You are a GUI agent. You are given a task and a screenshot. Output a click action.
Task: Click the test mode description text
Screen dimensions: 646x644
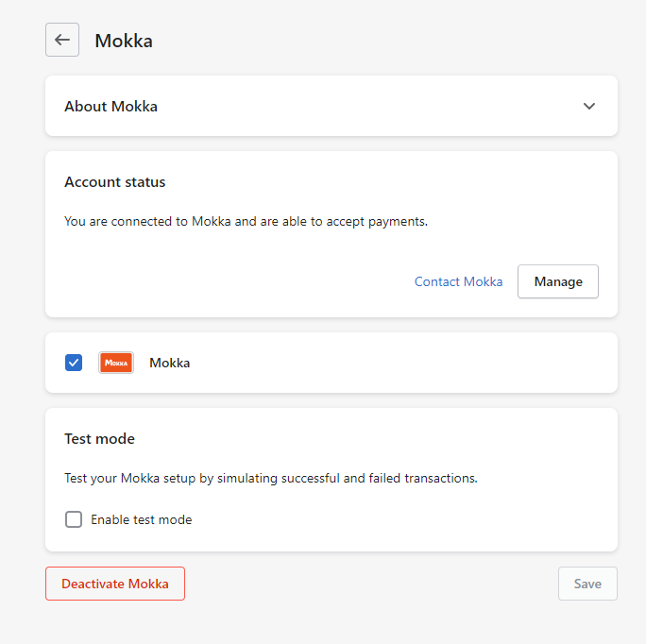click(x=270, y=478)
